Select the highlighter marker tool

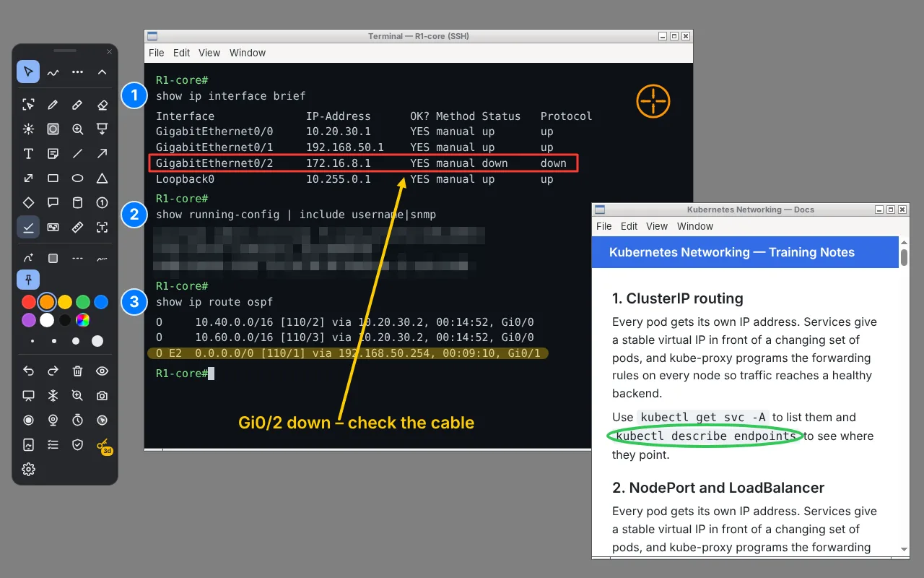[x=77, y=105]
